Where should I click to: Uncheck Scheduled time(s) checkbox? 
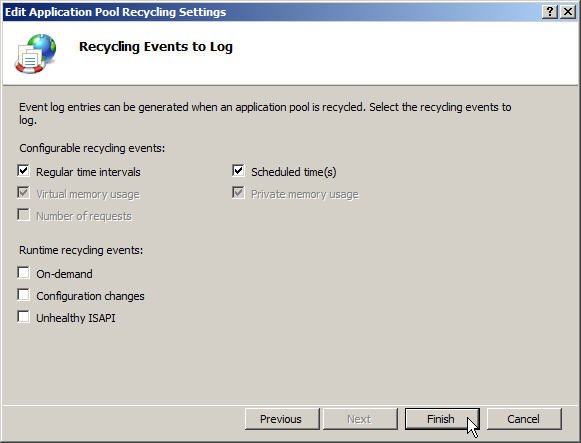point(238,171)
